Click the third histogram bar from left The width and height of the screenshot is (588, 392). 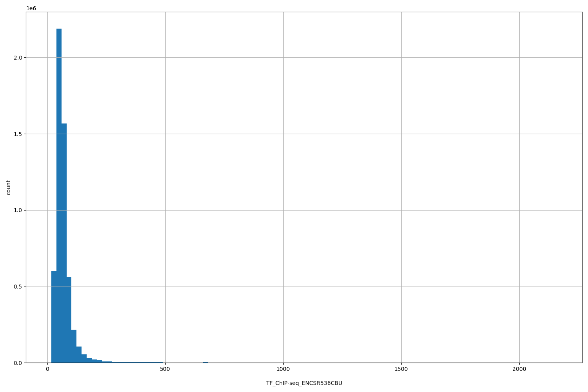[x=64, y=243]
